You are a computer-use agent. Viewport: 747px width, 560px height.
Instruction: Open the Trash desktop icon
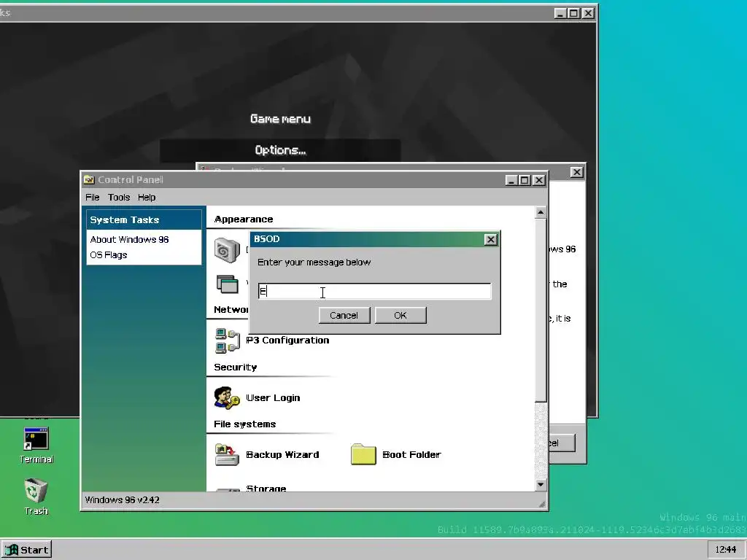[36, 497]
